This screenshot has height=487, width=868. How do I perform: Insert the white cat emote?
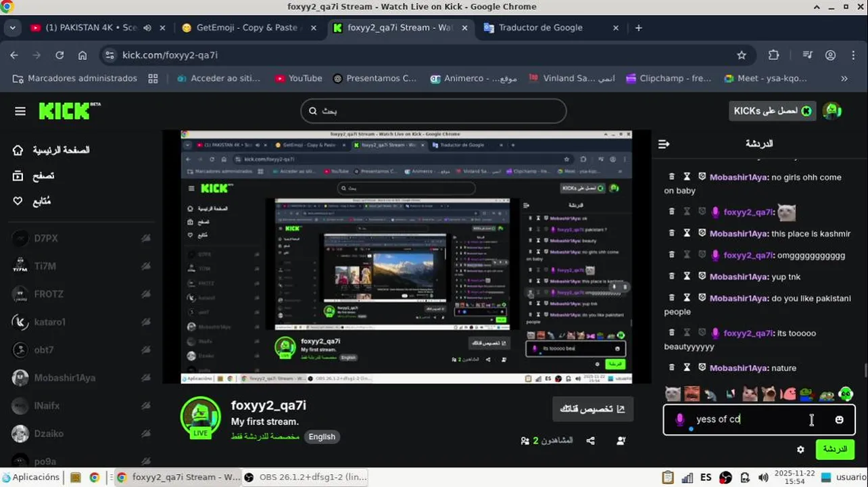pyautogui.click(x=673, y=393)
